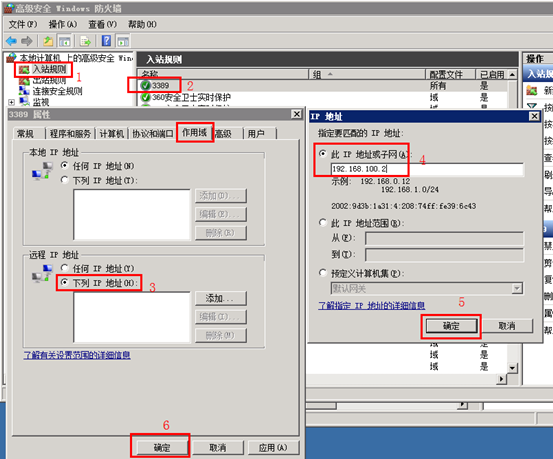This screenshot has width=553, height=459.
Task: Click 添加... button for remote IP addresses
Action: [x=220, y=298]
